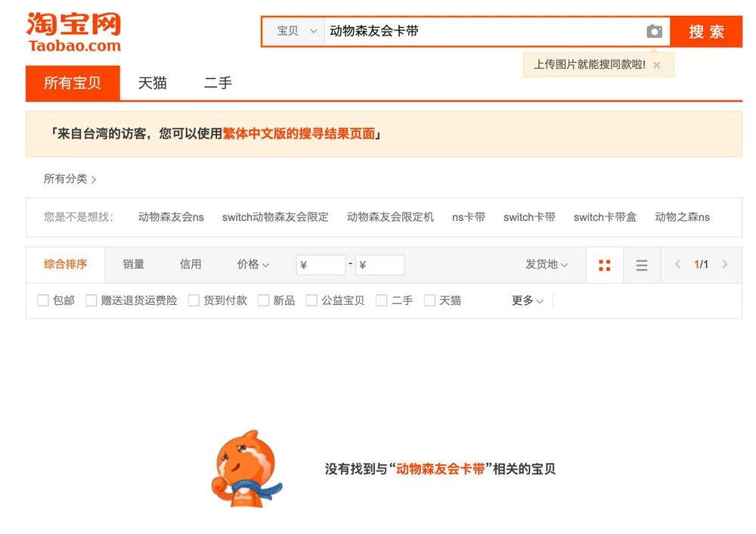This screenshot has width=756, height=534.
Task: Expand 所有分类 categories
Action: tap(70, 179)
